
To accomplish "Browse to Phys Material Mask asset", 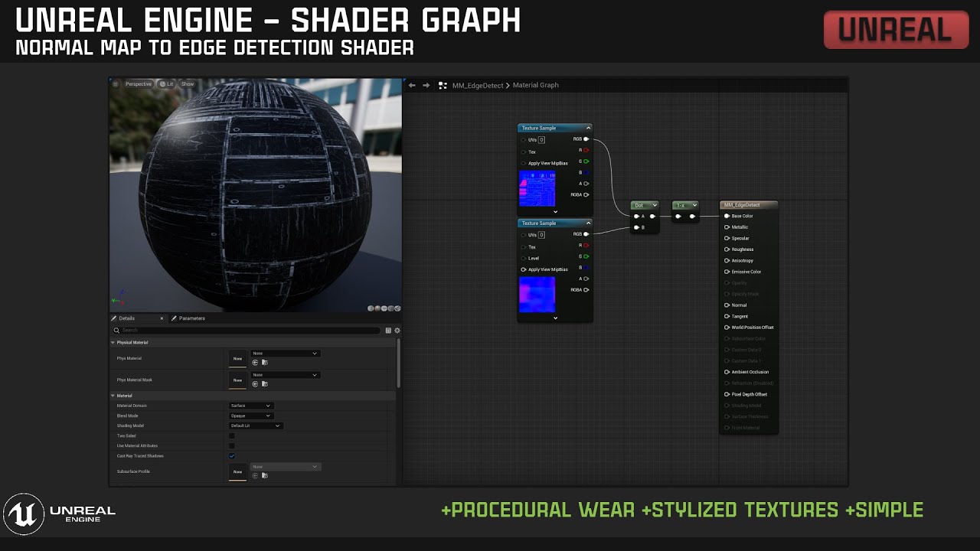I will [x=264, y=383].
